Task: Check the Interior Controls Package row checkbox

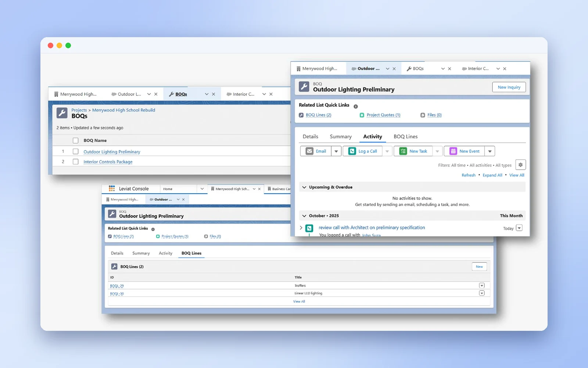Action: click(x=76, y=162)
